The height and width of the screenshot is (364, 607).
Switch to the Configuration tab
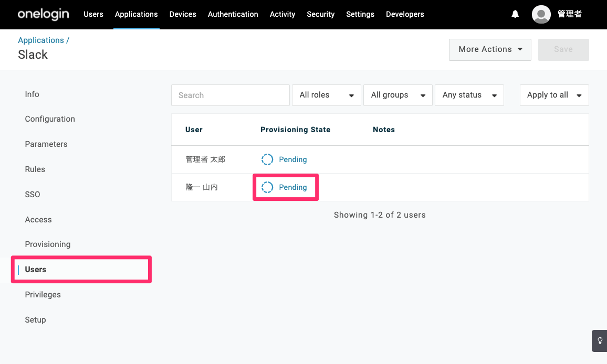(50, 119)
